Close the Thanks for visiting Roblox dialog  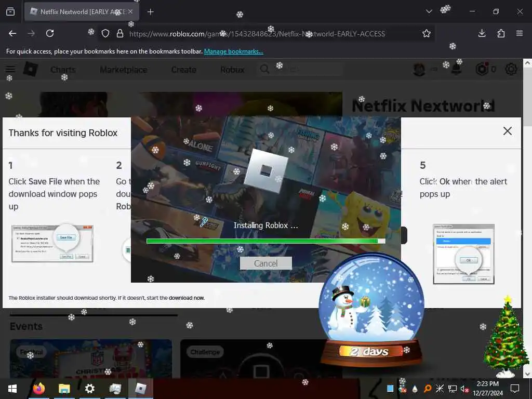click(x=507, y=131)
